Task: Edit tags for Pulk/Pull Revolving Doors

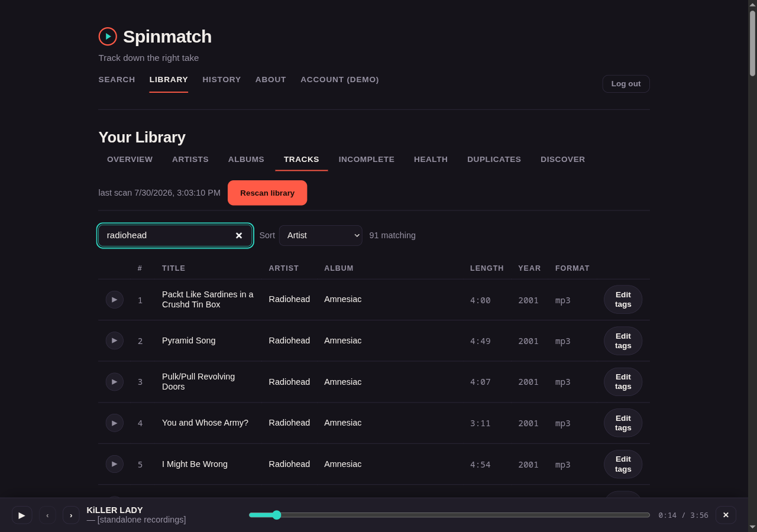Action: [623, 382]
